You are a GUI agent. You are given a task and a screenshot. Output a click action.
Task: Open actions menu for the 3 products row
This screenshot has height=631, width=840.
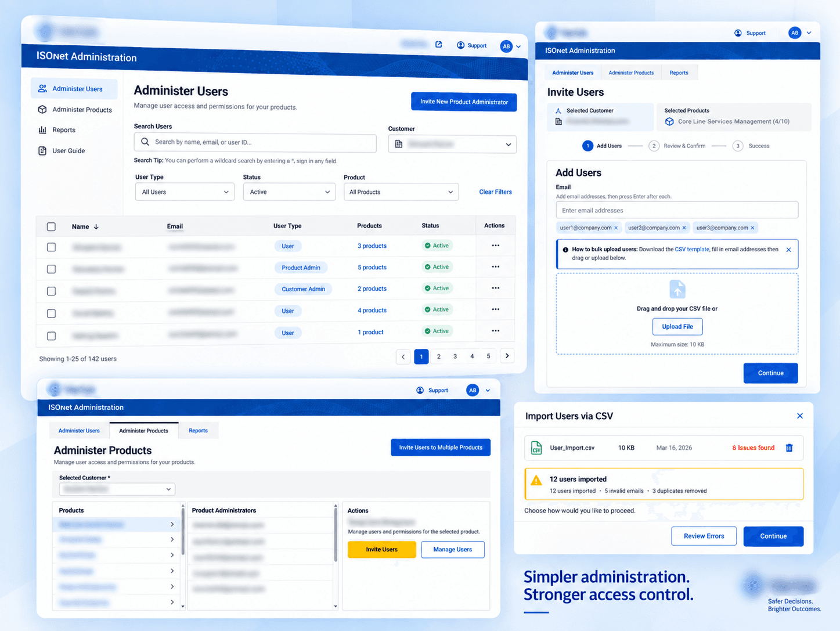[x=495, y=246]
